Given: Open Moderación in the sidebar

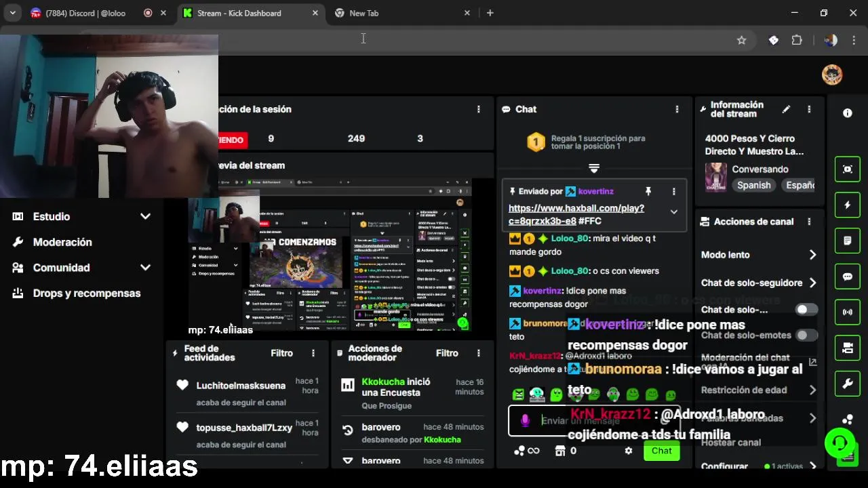Looking at the screenshot, I should (62, 242).
